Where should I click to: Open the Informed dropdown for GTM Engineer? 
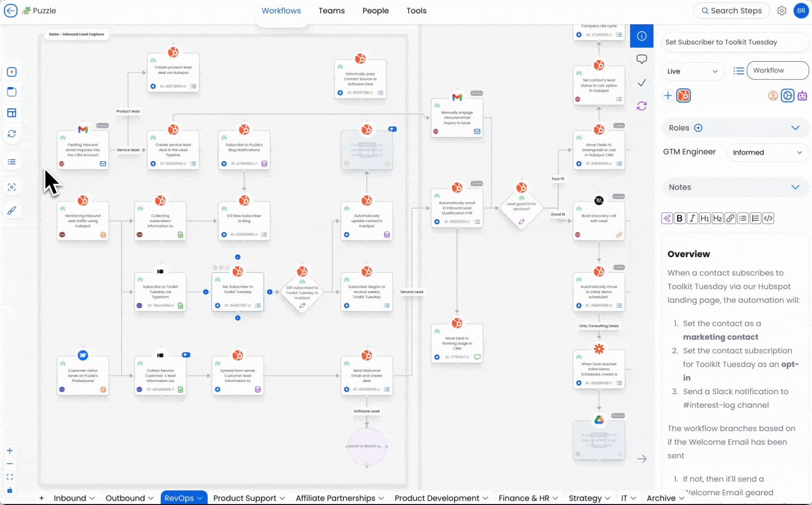click(767, 152)
